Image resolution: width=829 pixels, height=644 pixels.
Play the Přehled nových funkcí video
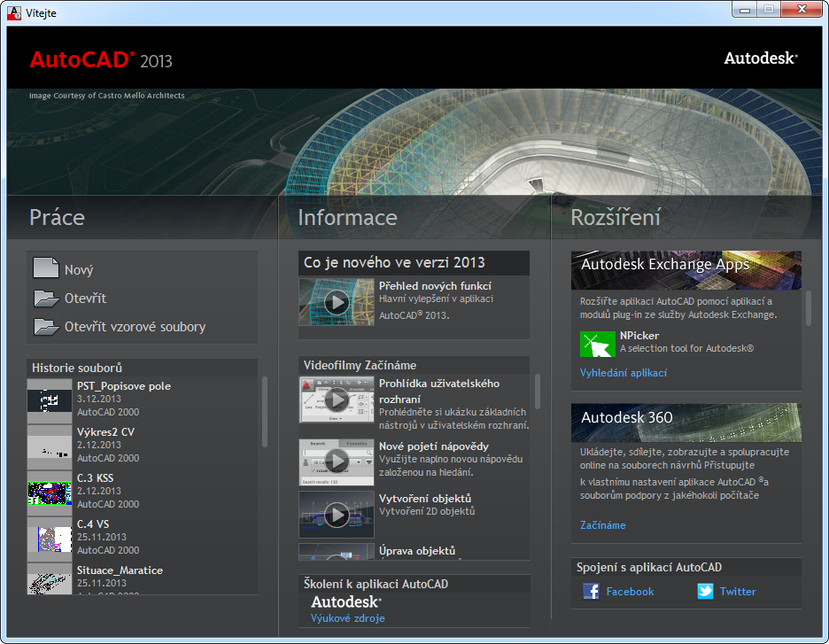click(337, 302)
